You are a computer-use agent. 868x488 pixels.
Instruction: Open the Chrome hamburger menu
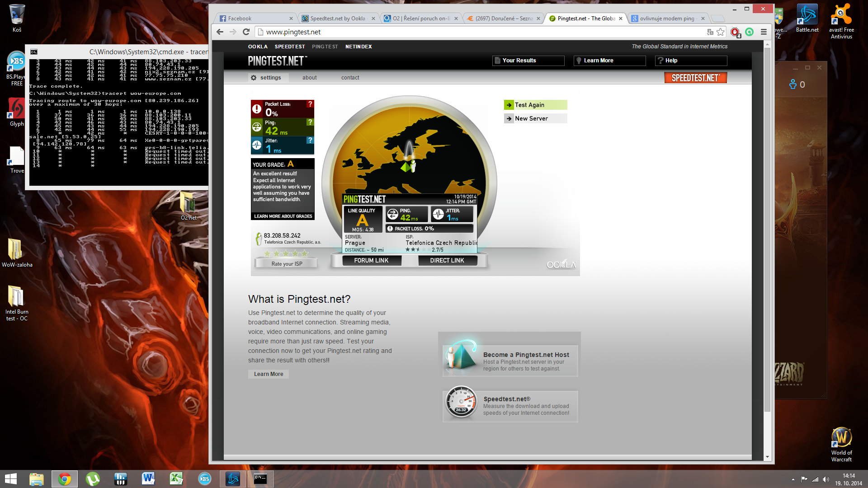[764, 32]
